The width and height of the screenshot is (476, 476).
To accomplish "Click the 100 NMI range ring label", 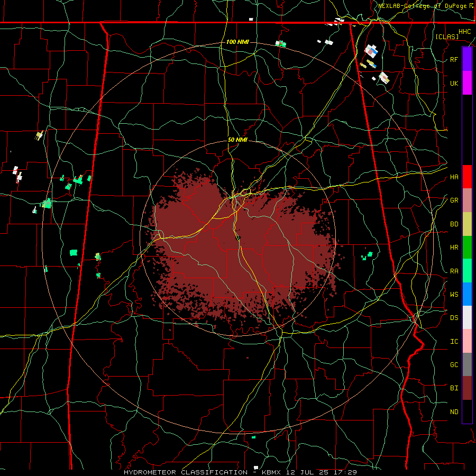I will tap(237, 42).
